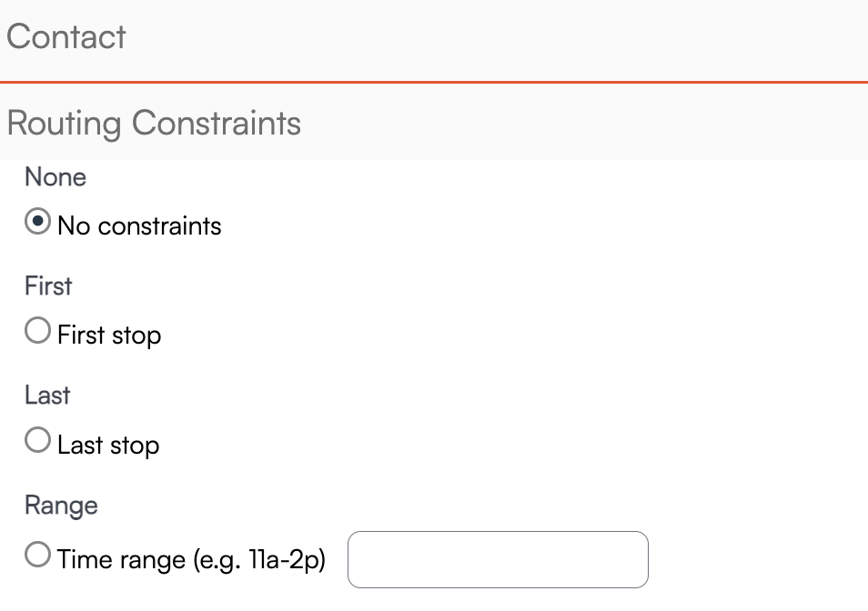Viewport: 868px width, 611px height.
Task: Click the "First stop" label text
Action: [x=109, y=336]
